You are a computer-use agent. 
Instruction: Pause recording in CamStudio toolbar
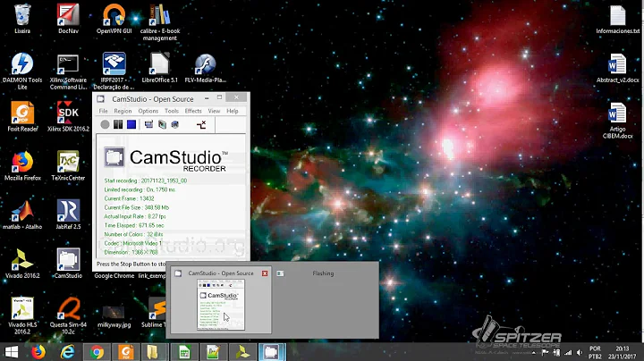[118, 124]
